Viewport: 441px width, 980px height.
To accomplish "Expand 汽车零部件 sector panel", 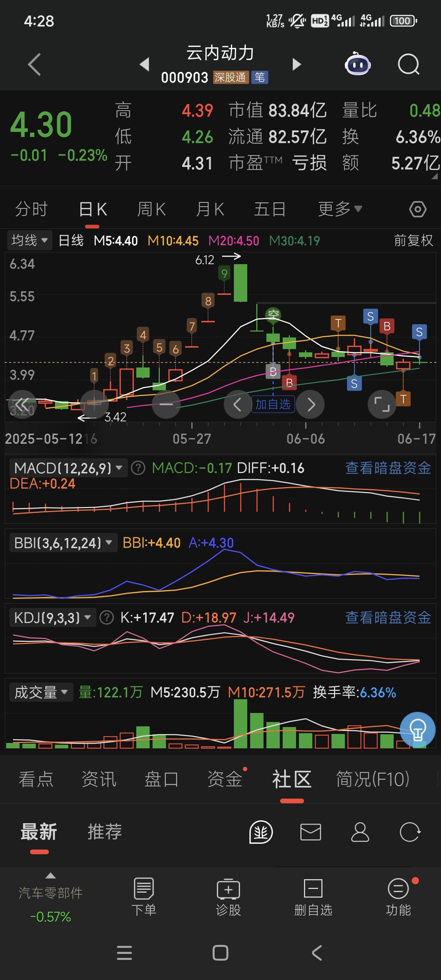I will point(51,897).
